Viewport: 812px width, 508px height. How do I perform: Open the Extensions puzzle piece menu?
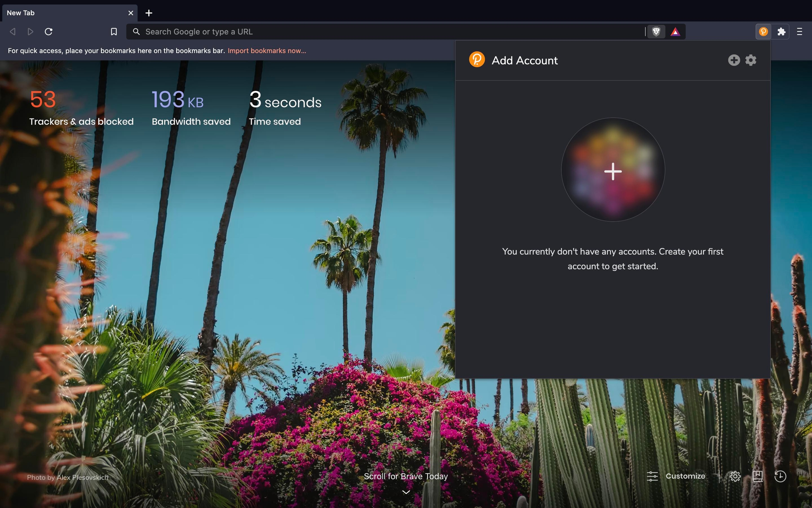click(x=781, y=32)
